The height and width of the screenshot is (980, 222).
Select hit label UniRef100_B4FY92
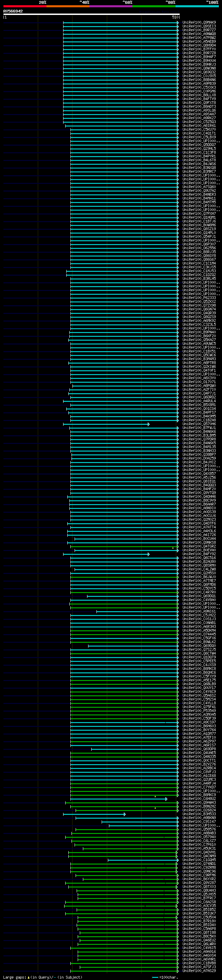click(199, 554)
